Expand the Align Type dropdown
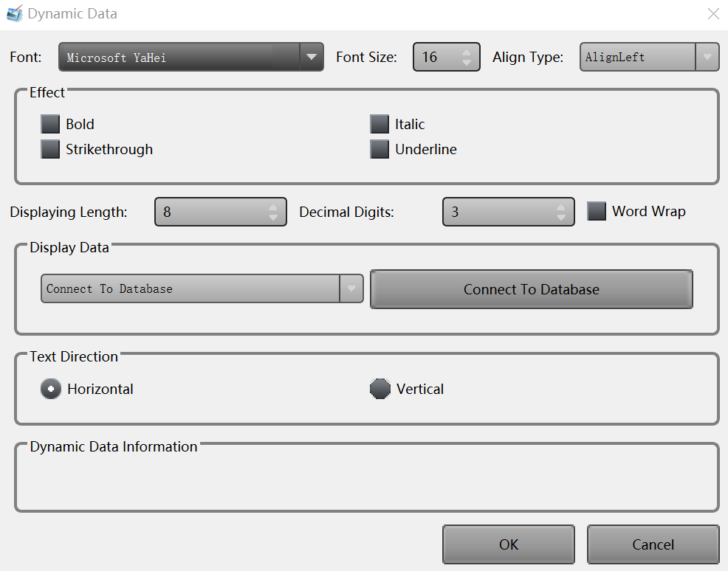The width and height of the screenshot is (728, 571). pos(707,57)
